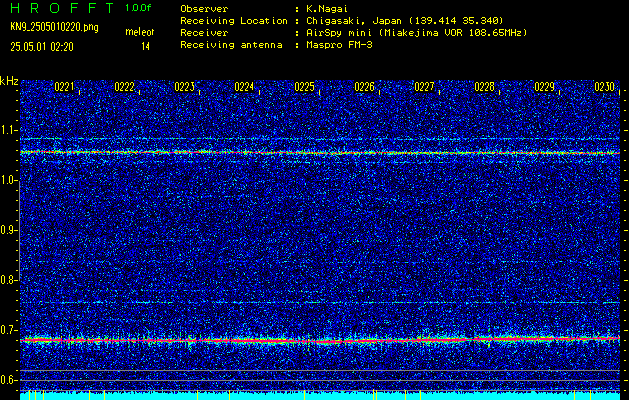
Task: Click the "kHz" axis unit label
Action: click(9, 81)
